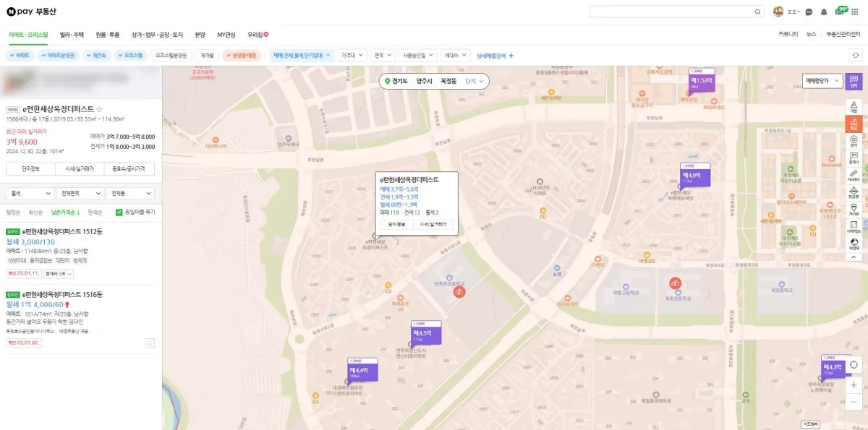Uncheck the 동일매물 묶기 checkbox
Viewport: 868px width, 430px height.
click(119, 212)
